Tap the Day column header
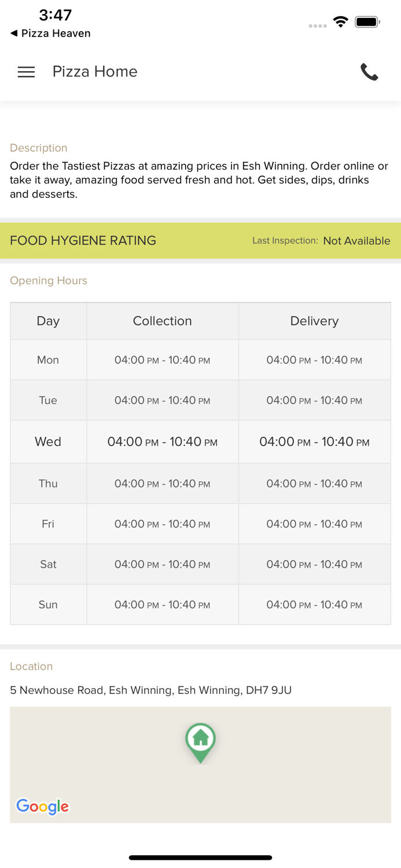 coord(48,321)
